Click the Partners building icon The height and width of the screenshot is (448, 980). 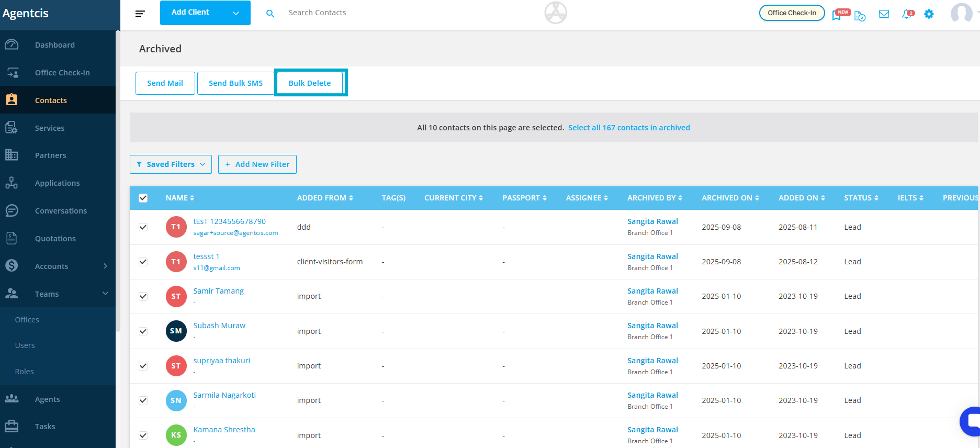tap(12, 155)
